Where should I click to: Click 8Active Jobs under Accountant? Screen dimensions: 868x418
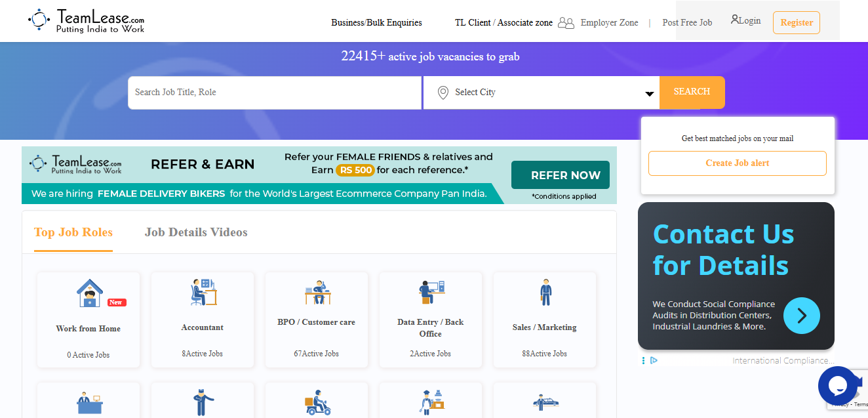click(x=203, y=354)
